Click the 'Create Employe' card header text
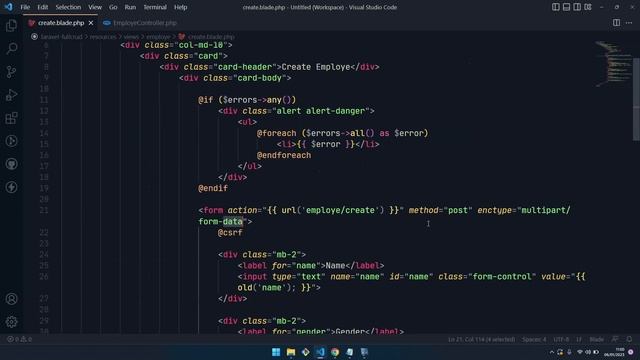This screenshot has height=360, width=640. tap(316, 67)
